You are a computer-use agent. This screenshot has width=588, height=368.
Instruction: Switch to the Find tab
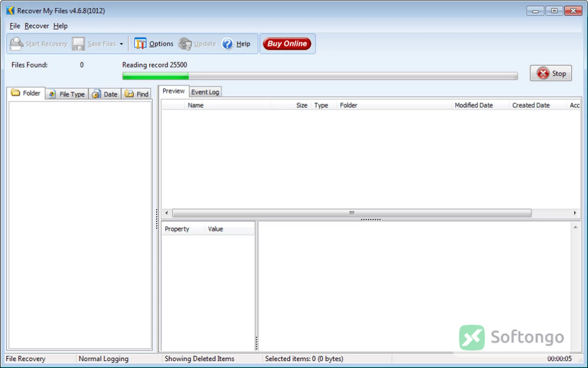(137, 94)
